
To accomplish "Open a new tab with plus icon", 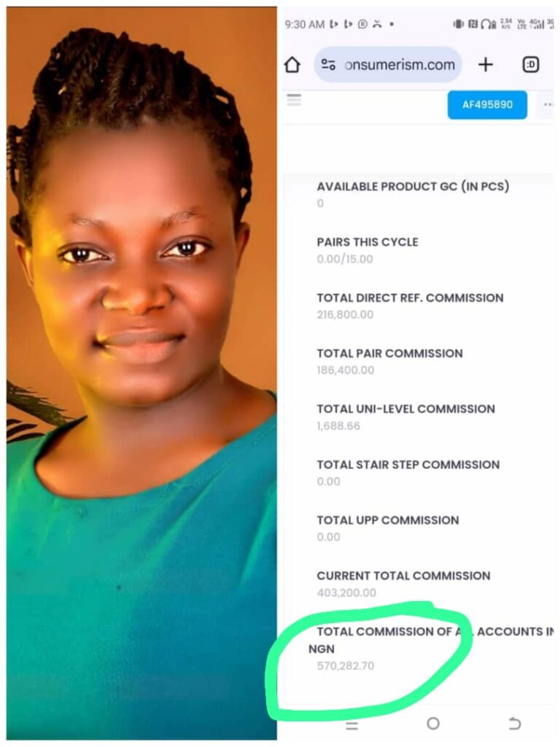I will pyautogui.click(x=485, y=64).
